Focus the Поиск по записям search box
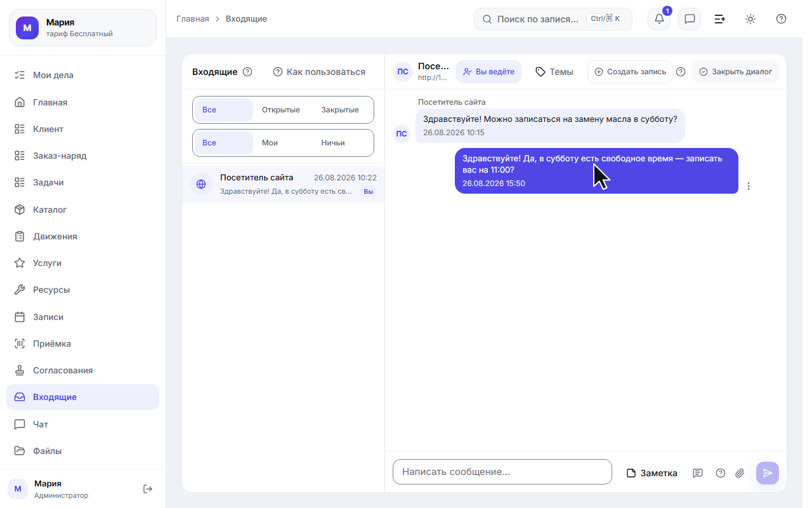This screenshot has height=508, width=812. 553,19
